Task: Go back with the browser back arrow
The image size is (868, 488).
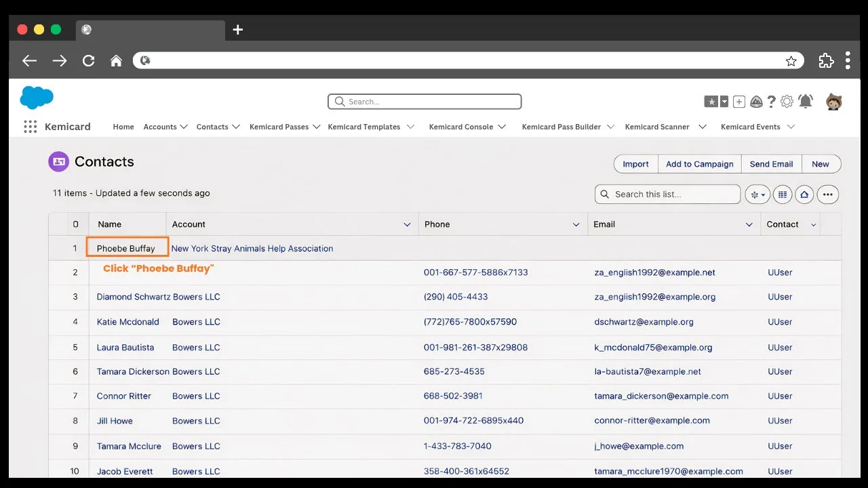Action: pyautogui.click(x=29, y=60)
